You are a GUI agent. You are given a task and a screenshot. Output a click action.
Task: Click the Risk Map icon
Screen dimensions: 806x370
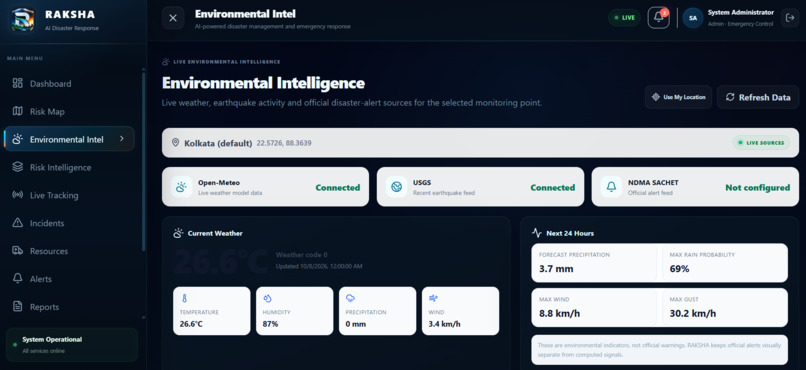pyautogui.click(x=17, y=111)
